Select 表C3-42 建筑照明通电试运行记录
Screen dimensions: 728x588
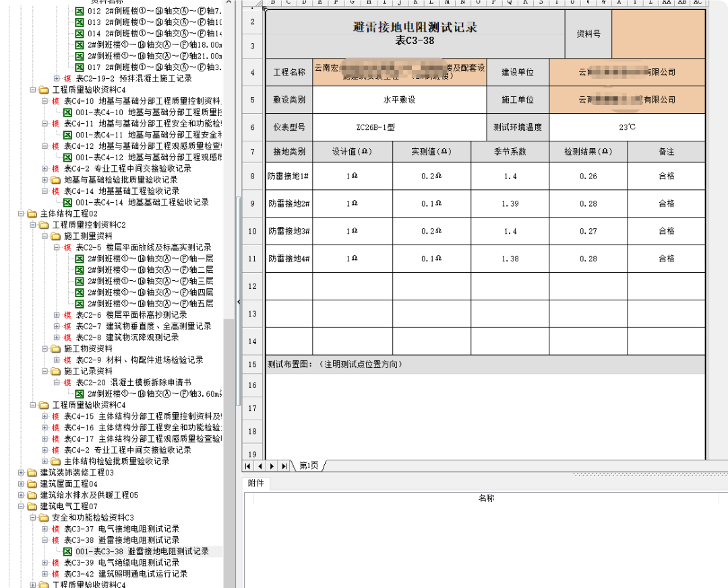(126, 574)
